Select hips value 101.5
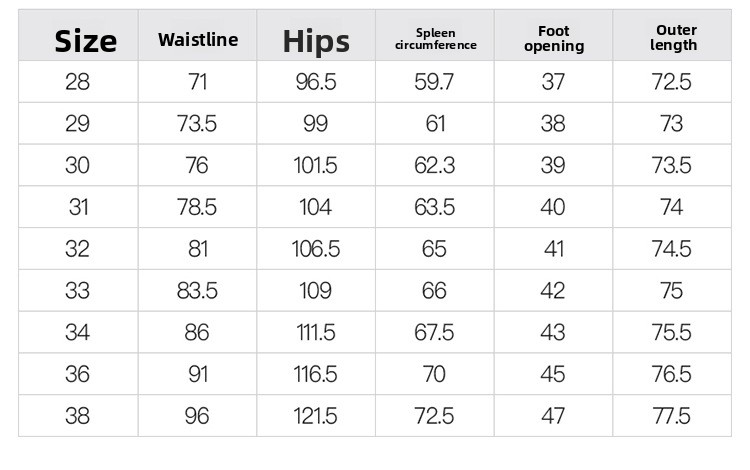The width and height of the screenshot is (750, 470). 315,165
